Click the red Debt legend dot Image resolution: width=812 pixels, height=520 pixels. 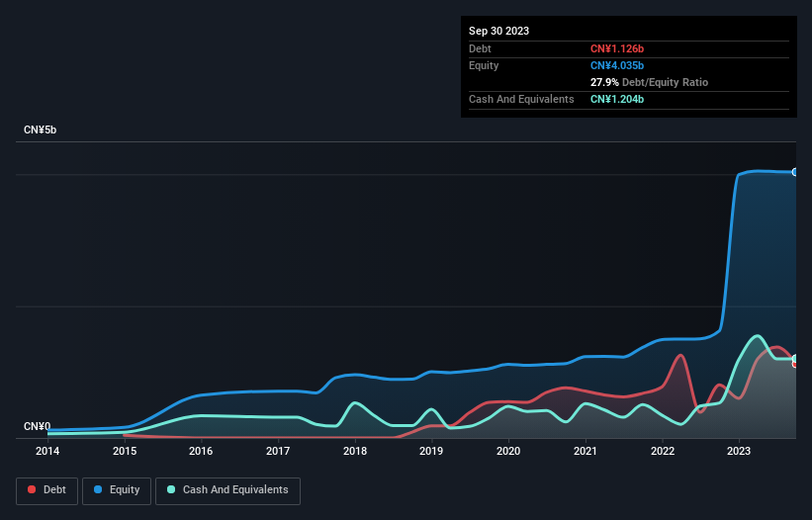coord(32,489)
